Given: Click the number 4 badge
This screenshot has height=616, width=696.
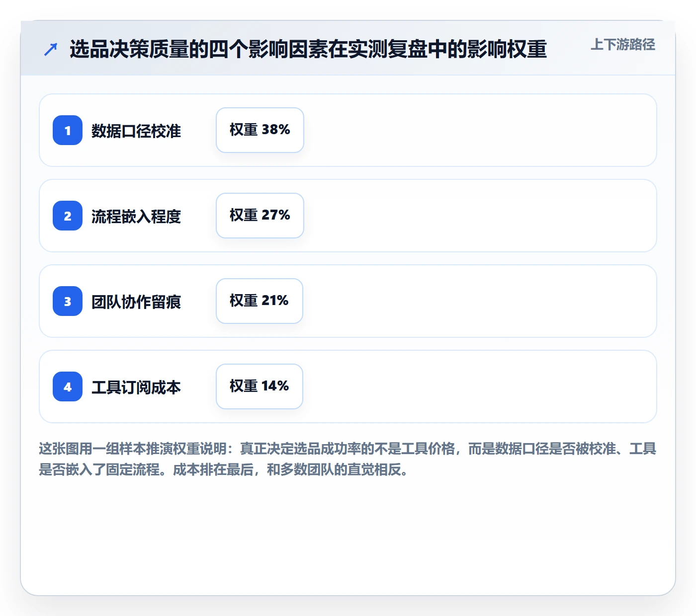Looking at the screenshot, I should [68, 386].
